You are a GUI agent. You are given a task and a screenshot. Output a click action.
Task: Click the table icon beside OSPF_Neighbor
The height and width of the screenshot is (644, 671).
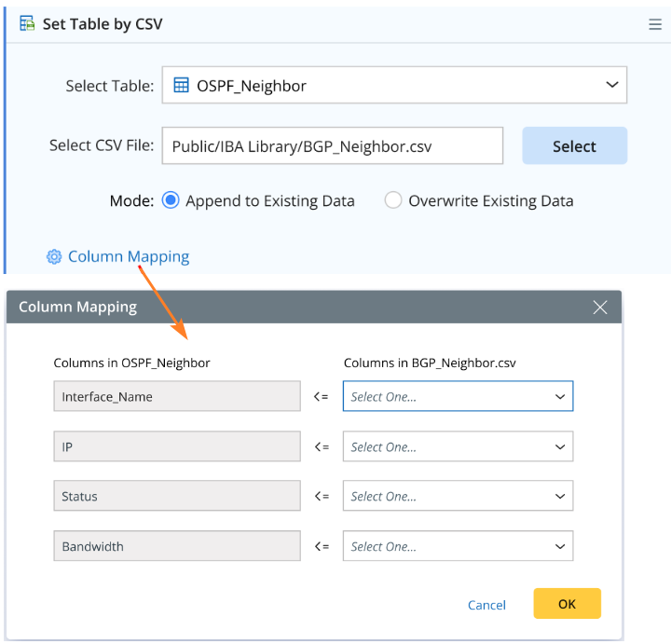tap(182, 85)
